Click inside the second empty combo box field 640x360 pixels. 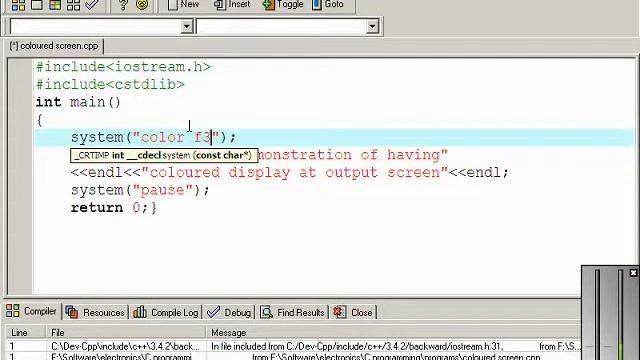point(282,27)
